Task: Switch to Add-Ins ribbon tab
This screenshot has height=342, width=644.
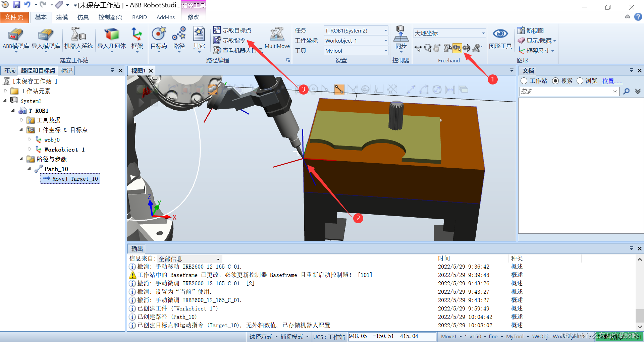Action: [x=166, y=17]
